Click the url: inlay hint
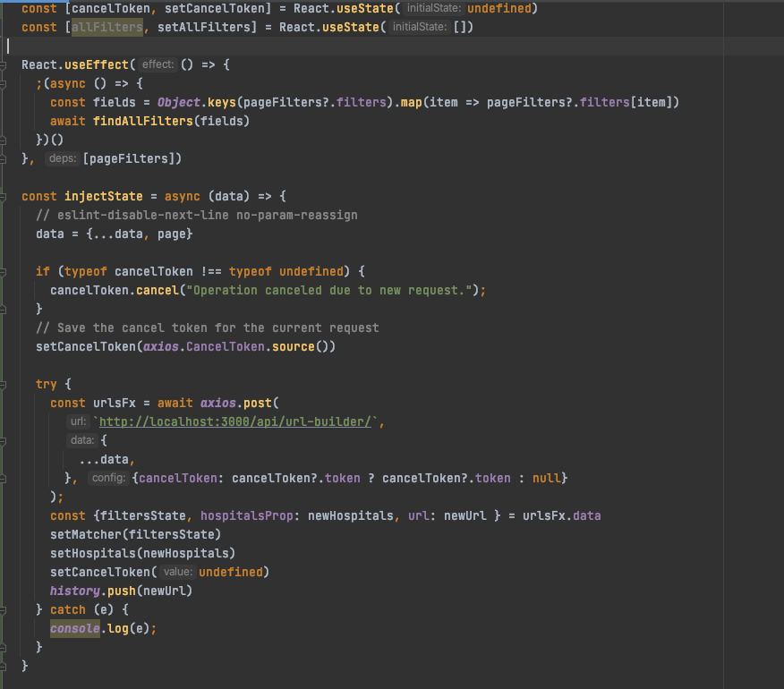784x689 pixels. click(78, 421)
